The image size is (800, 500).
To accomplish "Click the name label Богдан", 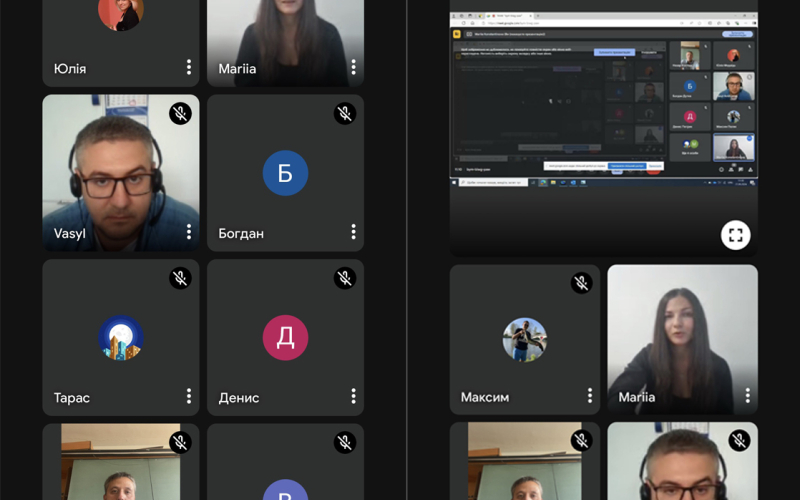I will click(241, 234).
